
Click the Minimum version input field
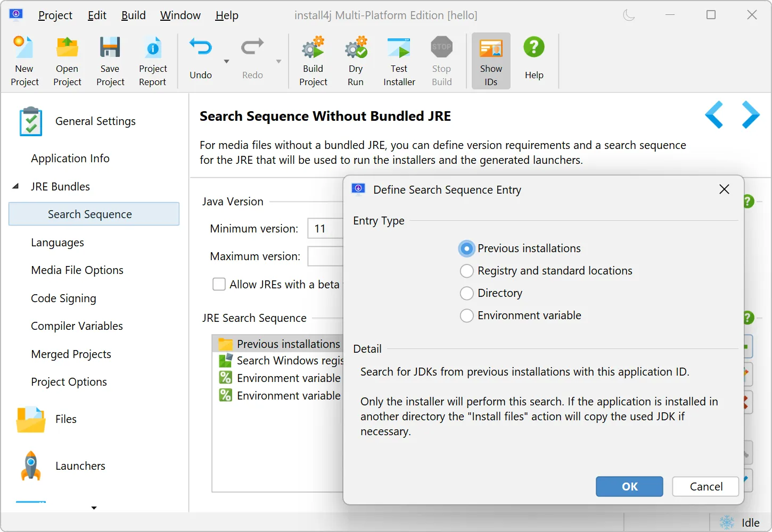coord(325,228)
